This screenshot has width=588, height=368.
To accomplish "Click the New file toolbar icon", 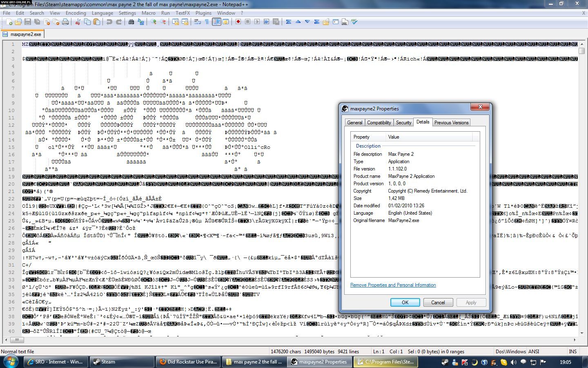I will (x=9, y=22).
